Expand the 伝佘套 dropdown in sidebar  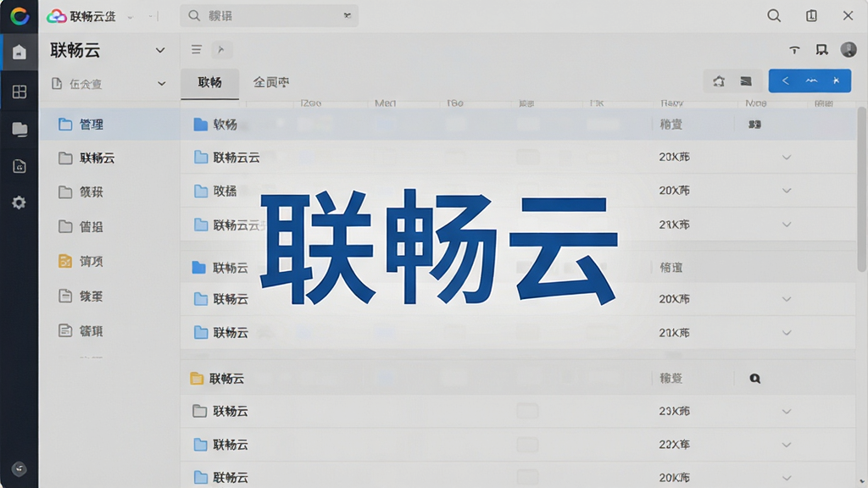pyautogui.click(x=161, y=84)
